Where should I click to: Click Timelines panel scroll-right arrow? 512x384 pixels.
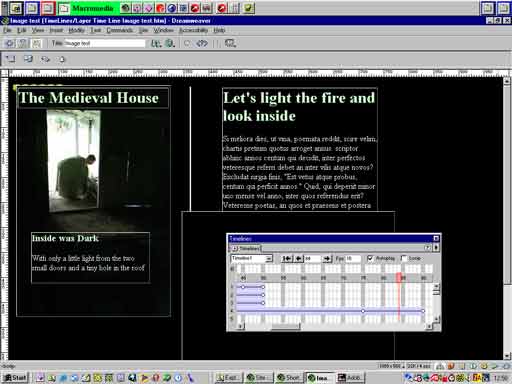429,326
